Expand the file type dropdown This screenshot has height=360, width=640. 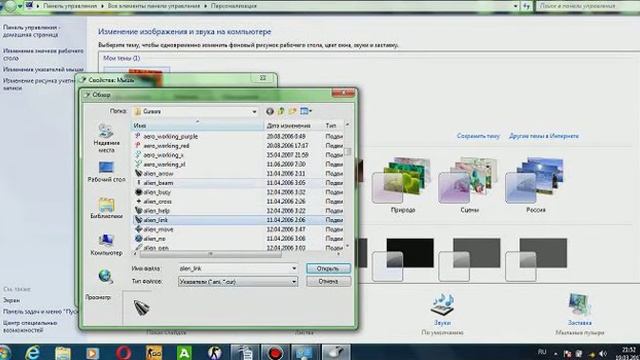[x=294, y=282]
